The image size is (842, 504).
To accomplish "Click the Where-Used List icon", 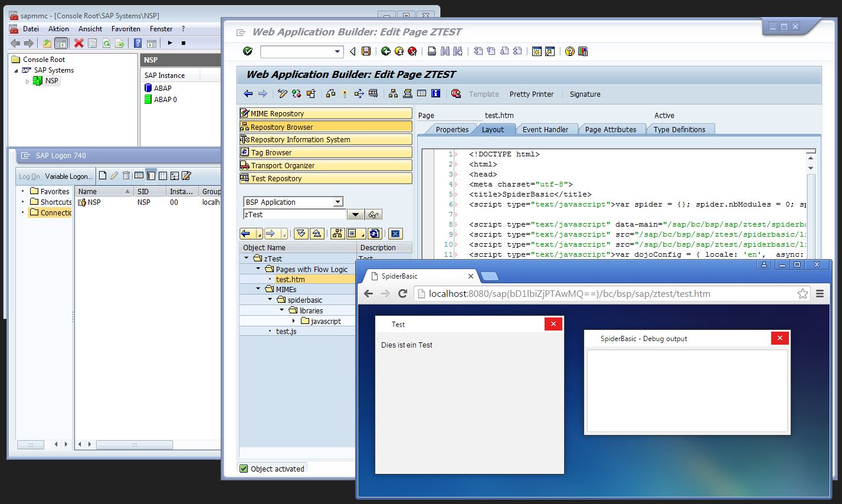I will (359, 94).
